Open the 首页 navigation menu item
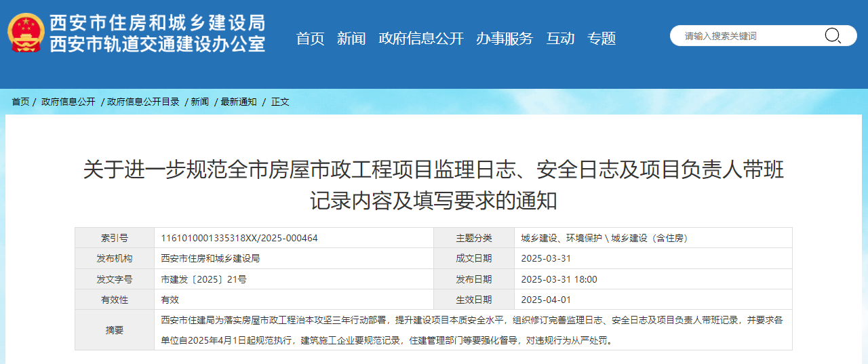Viewport: 868px width, 364px height. (x=310, y=39)
